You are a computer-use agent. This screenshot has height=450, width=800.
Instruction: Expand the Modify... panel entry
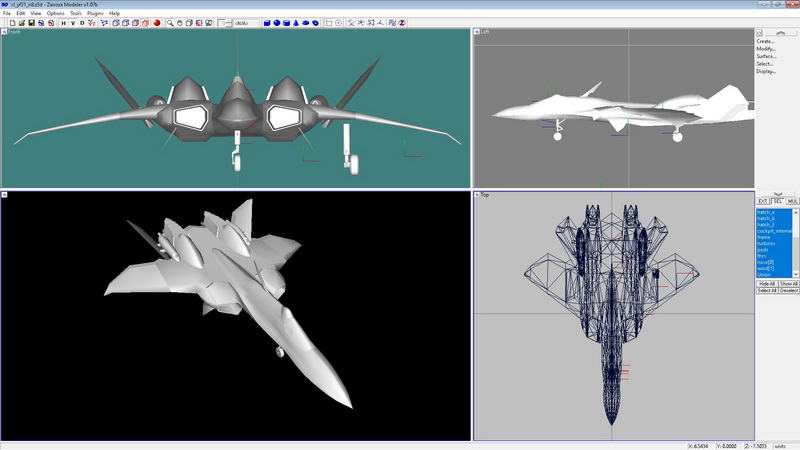point(766,49)
